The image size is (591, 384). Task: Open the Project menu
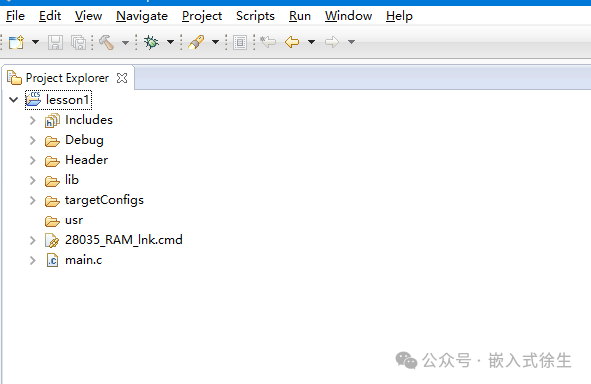202,16
